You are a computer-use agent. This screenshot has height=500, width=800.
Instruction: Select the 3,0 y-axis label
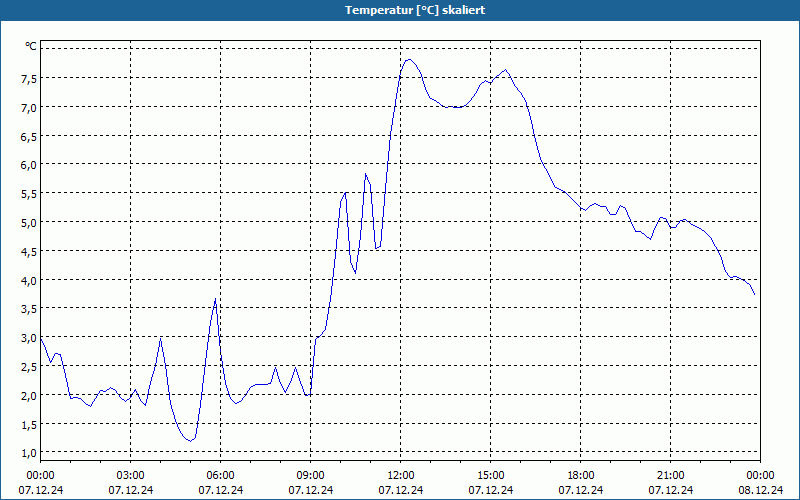point(28,337)
